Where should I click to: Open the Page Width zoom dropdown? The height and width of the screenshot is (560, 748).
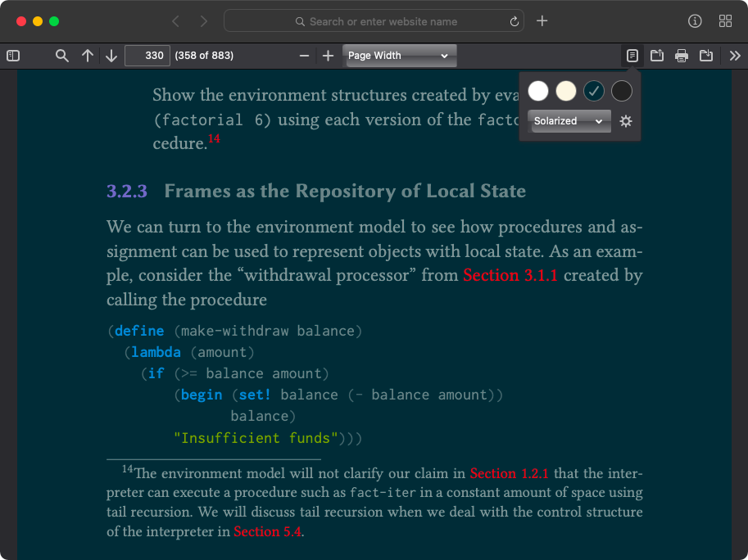399,56
